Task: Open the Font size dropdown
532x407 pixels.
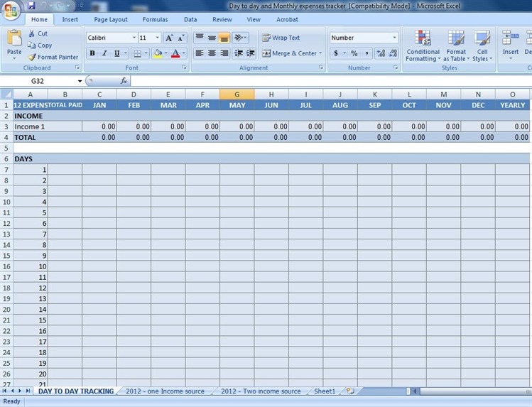Action: point(158,38)
